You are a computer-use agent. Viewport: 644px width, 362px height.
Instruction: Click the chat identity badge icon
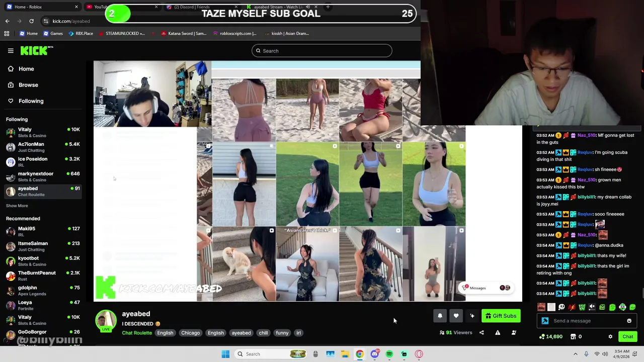pyautogui.click(x=545, y=321)
